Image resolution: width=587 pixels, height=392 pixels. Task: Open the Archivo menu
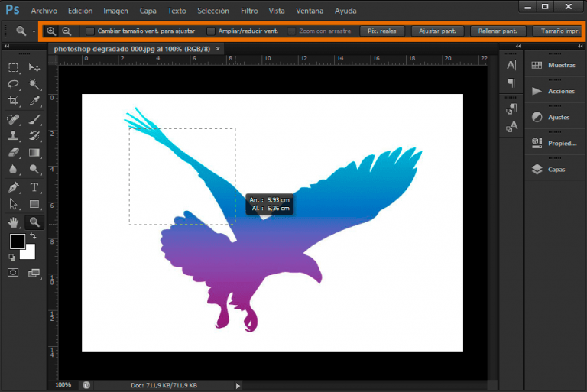click(x=44, y=11)
